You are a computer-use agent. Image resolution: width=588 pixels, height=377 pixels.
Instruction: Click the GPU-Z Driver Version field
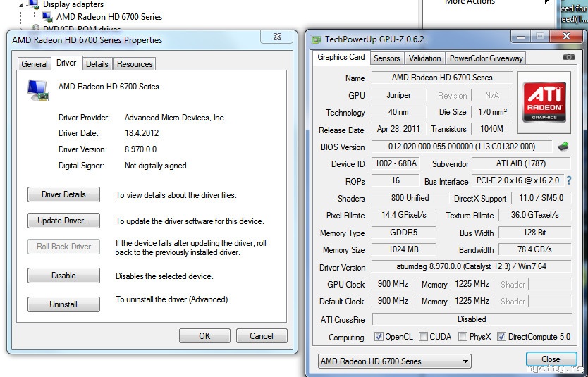click(x=472, y=266)
